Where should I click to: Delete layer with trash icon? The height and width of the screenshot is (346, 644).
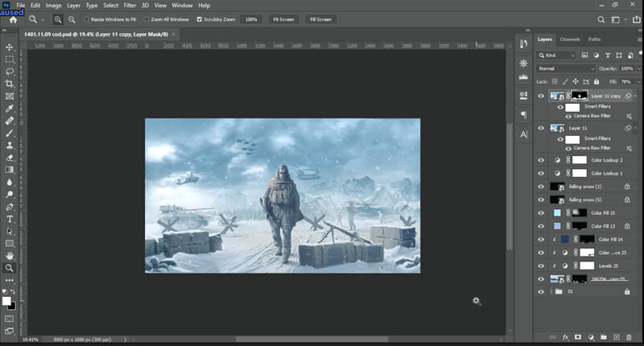click(x=629, y=337)
